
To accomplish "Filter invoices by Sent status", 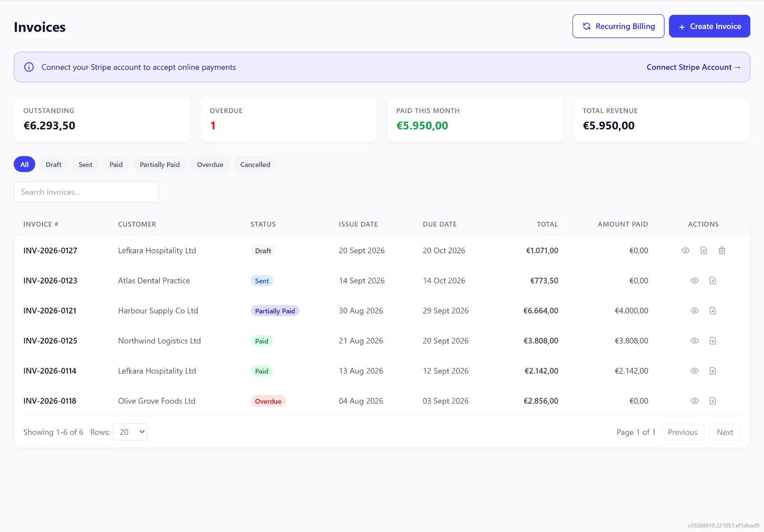I will coord(85,164).
